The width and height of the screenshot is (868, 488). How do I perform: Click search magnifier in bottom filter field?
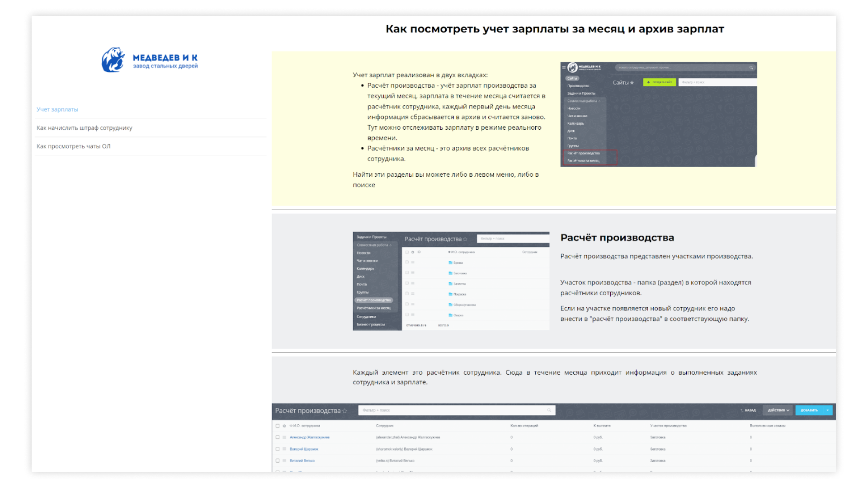[549, 410]
